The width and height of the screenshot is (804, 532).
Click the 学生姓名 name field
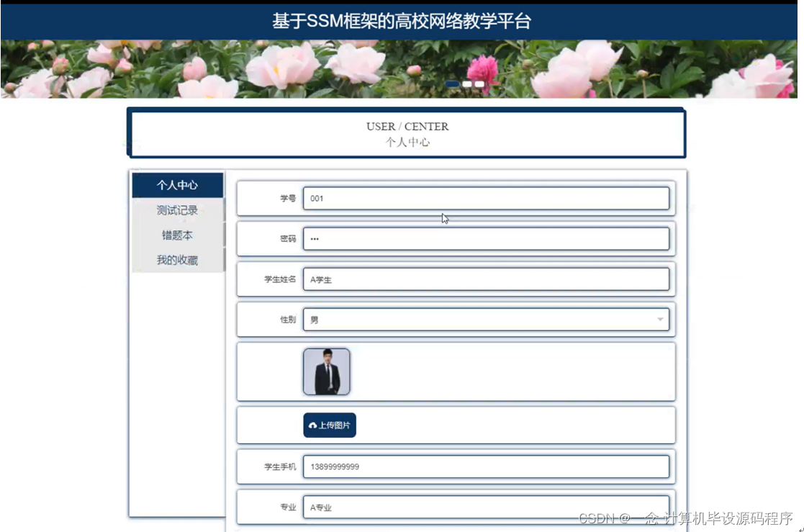point(487,279)
